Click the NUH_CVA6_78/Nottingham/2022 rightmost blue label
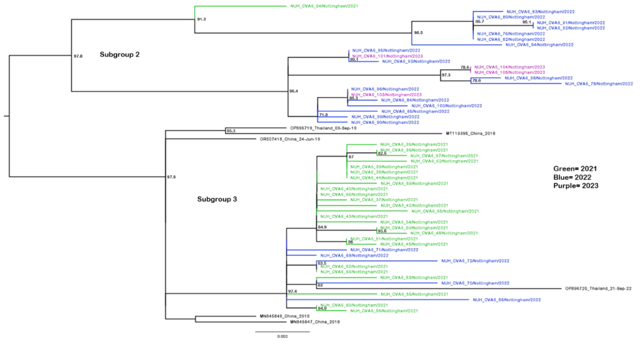The width and height of the screenshot is (644, 344). pos(600,84)
